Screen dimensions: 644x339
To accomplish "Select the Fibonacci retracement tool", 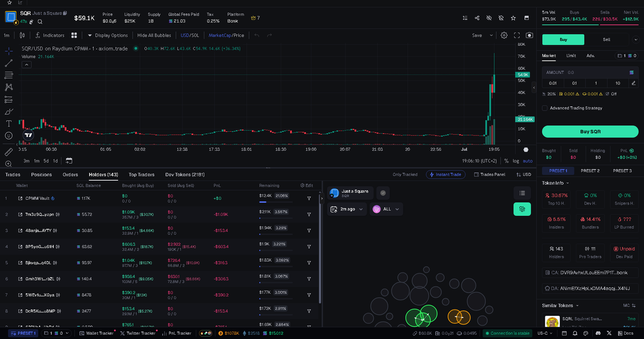I will click(9, 75).
